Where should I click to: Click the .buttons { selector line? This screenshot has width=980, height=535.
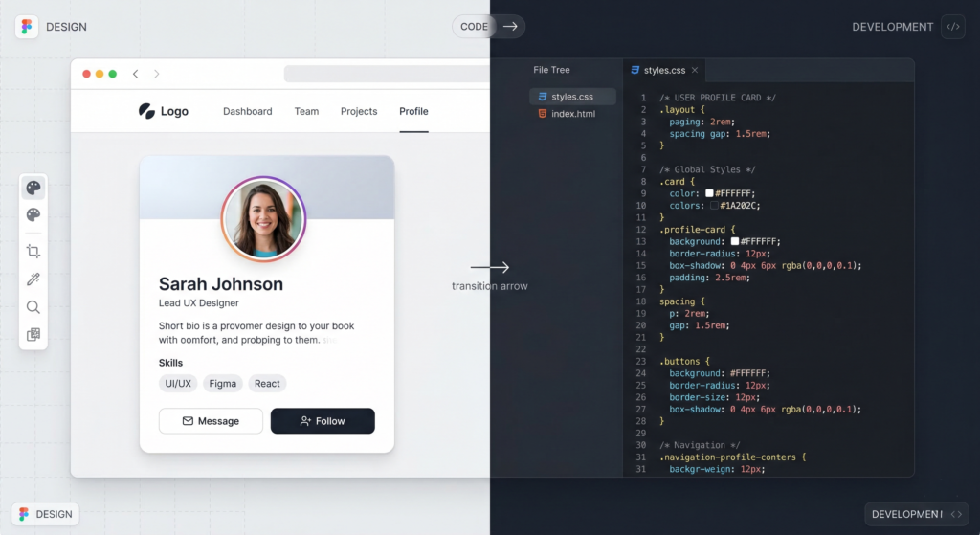coord(684,361)
